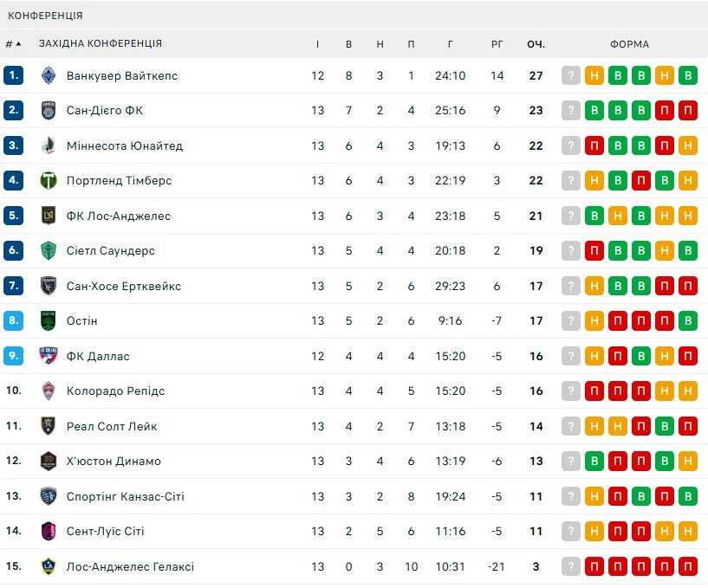Click San Diego's last red П form badge
The image size is (708, 588).
coord(688,111)
